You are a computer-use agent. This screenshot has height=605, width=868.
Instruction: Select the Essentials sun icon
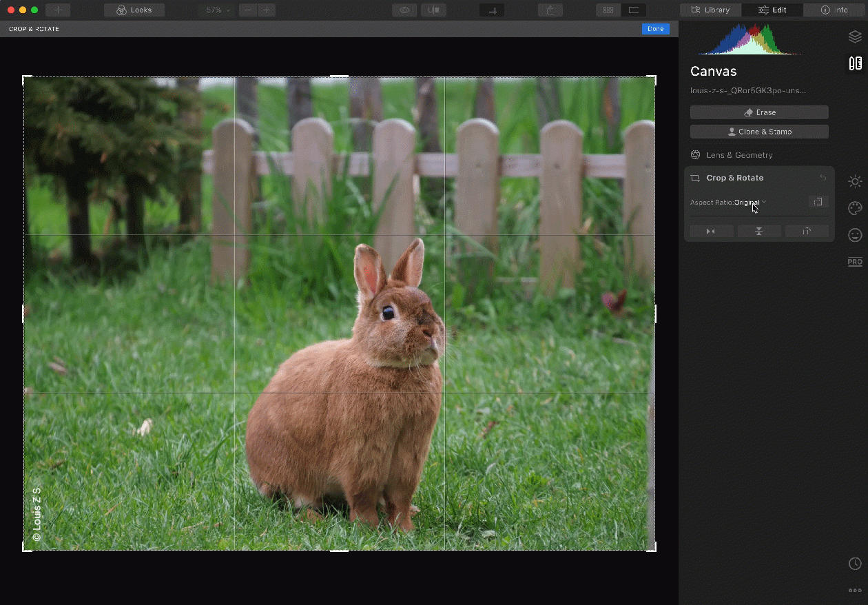tap(855, 182)
